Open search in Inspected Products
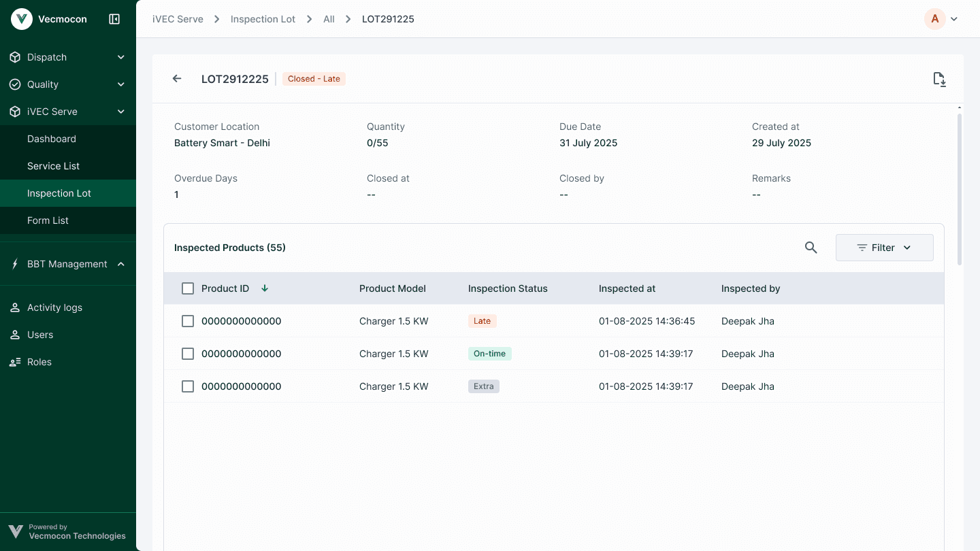Viewport: 980px width, 551px height. click(x=811, y=248)
